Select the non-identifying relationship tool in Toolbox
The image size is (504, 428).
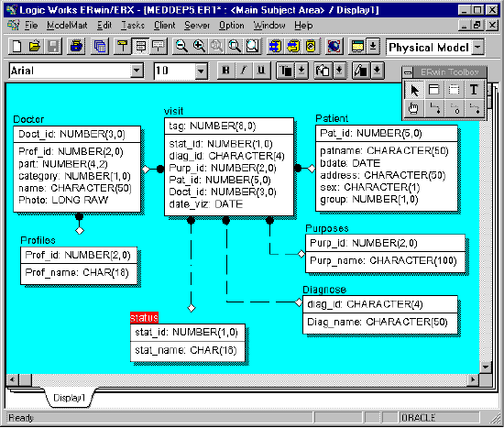(474, 108)
